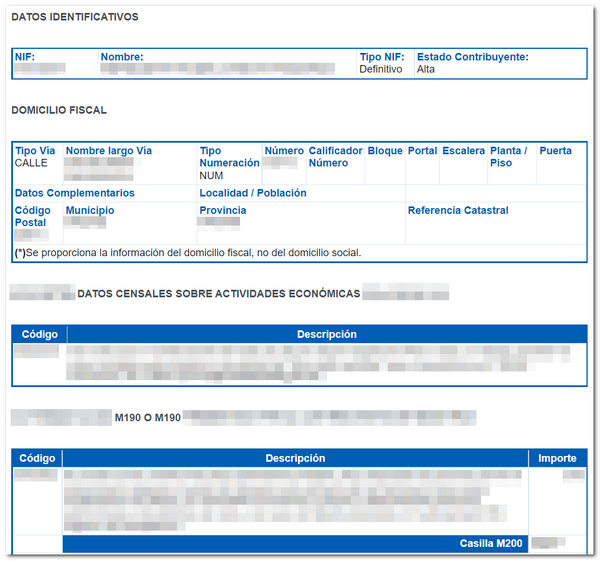Select the Puerta column label
This screenshot has height=561, width=600.
[555, 151]
